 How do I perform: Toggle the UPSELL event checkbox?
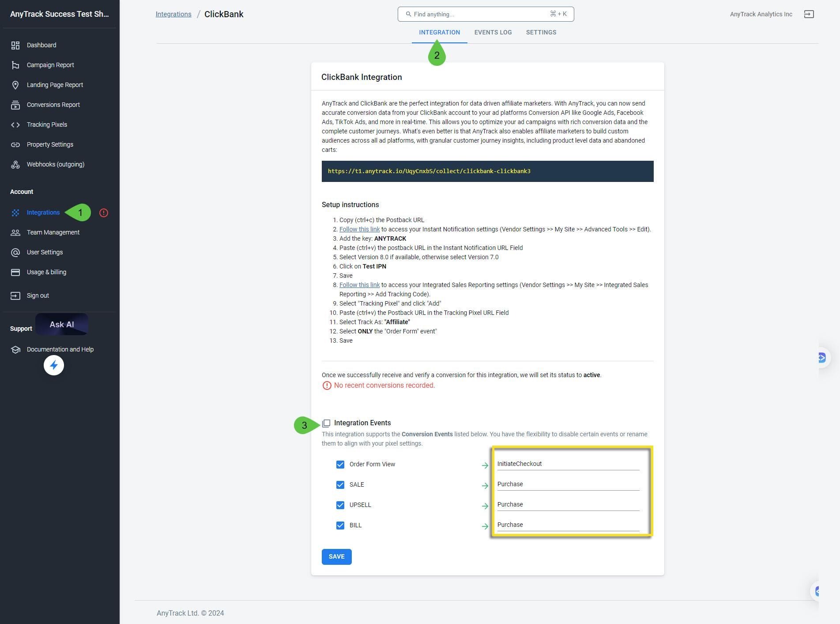point(340,505)
